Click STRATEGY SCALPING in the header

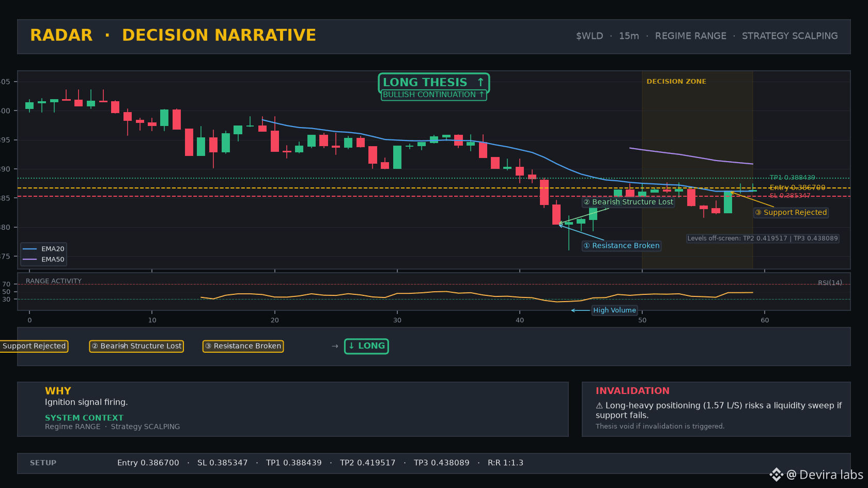[x=790, y=36]
